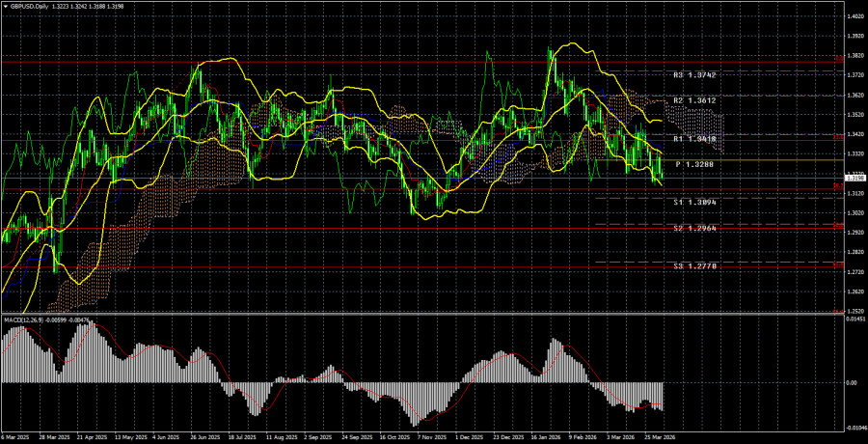Screen dimensions: 868x444
Task: Click the MACD scale value 0.01451
Action: (x=854, y=321)
